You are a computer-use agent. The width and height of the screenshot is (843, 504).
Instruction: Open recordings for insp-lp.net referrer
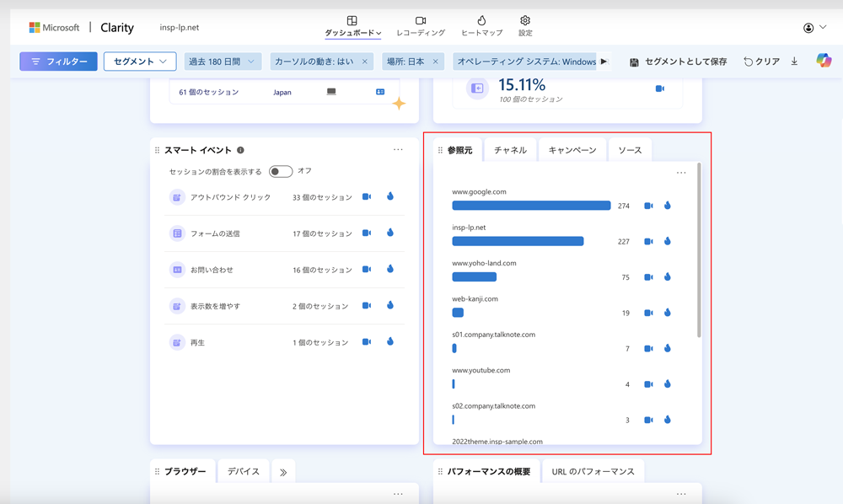pos(648,241)
